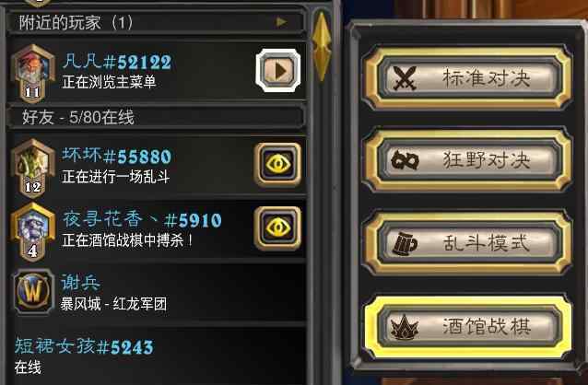Image resolution: width=588 pixels, height=385 pixels.
Task: Click the crossed swords icon on 标准对决
Action: [x=405, y=78]
